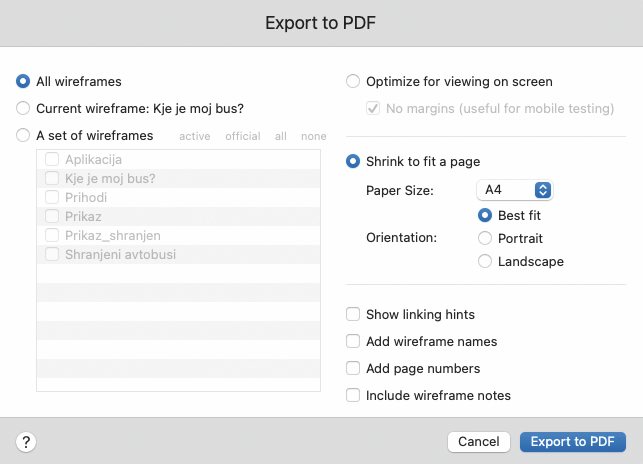Screen dimensions: 643x464
Task: Pick Best fit orientation
Action: 485,215
